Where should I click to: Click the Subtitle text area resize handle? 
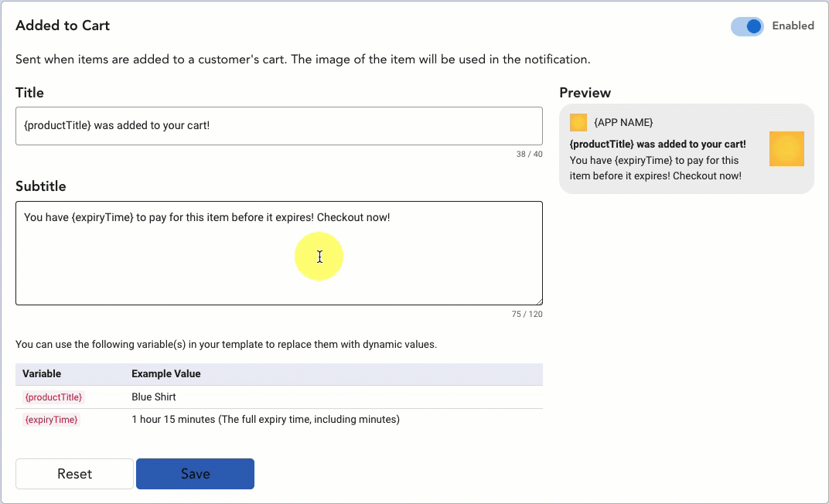tap(538, 301)
